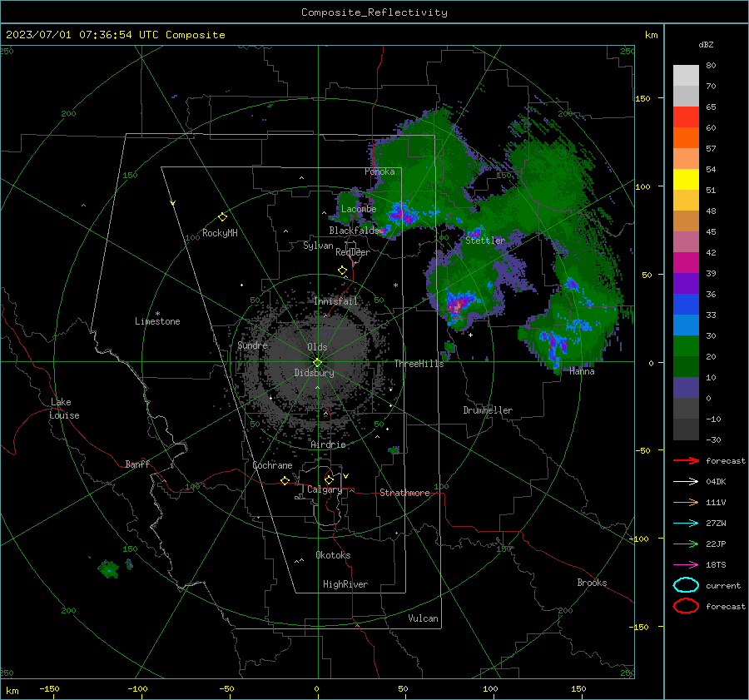Click the red forecast arrow legend icon
This screenshot has height=700, width=749.
coord(686,460)
